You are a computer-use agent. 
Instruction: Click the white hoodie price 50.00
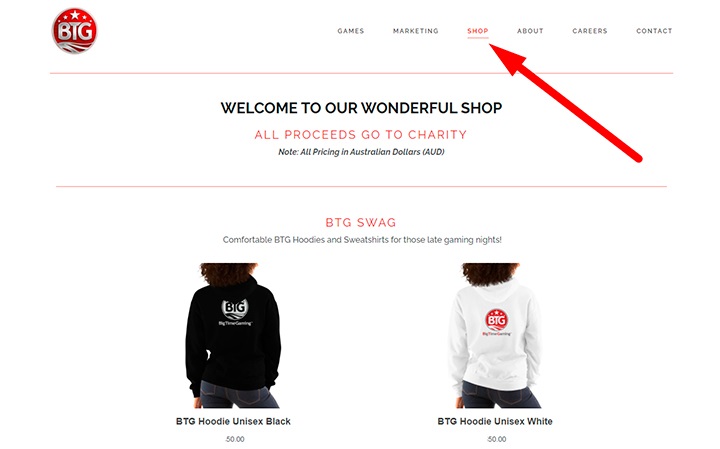(x=496, y=439)
